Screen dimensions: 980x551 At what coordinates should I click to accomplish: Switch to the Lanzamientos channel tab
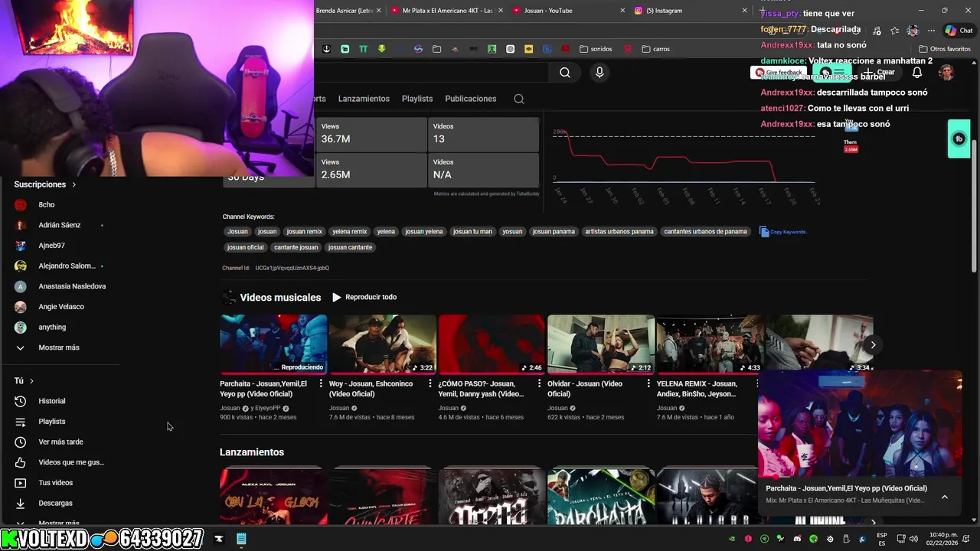[364, 99]
